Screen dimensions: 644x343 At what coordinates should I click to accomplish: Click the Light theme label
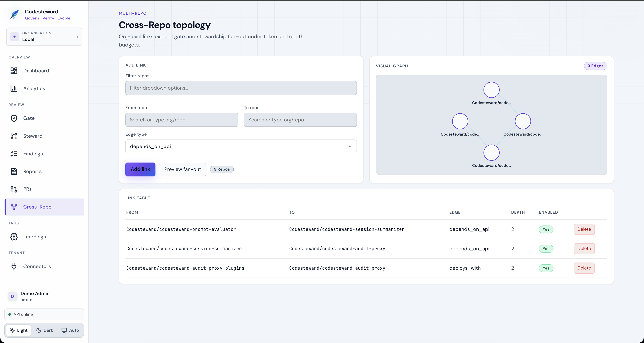[22, 330]
